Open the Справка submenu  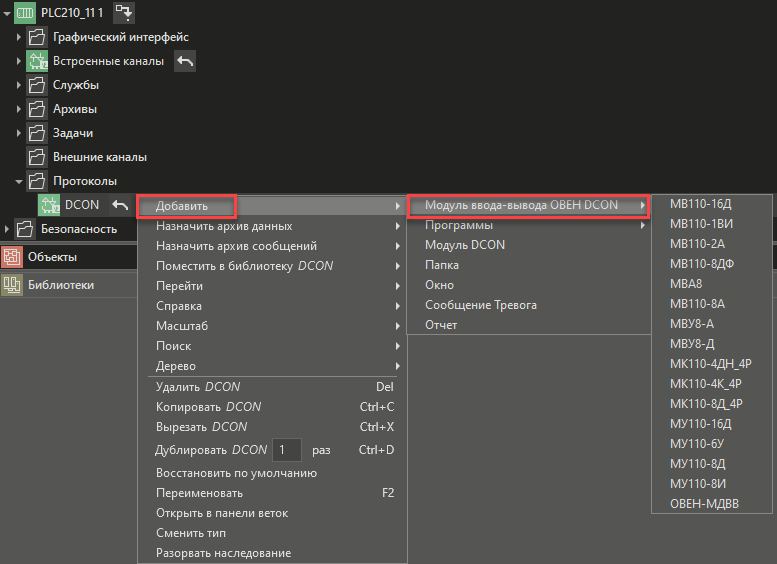click(x=272, y=306)
